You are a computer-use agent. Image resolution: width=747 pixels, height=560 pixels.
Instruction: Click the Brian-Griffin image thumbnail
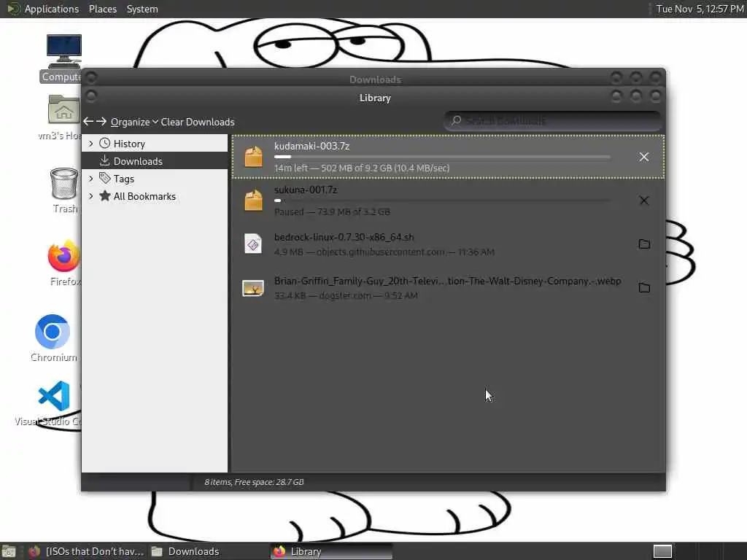(x=253, y=288)
